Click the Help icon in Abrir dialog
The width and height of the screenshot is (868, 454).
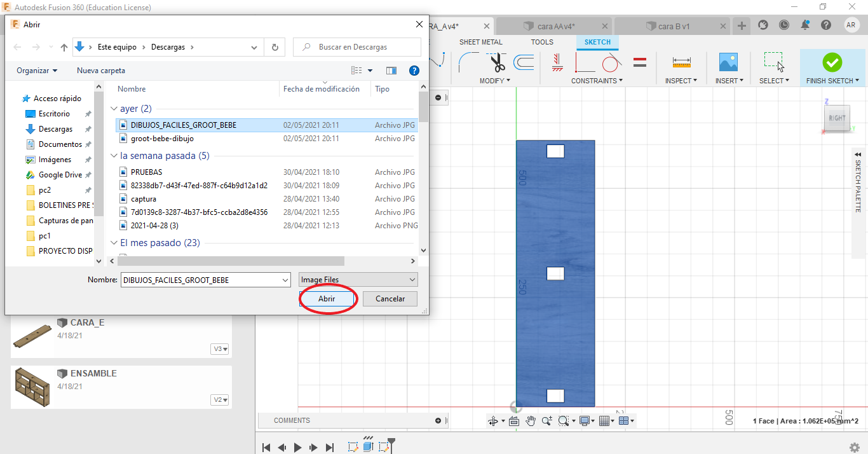point(414,71)
